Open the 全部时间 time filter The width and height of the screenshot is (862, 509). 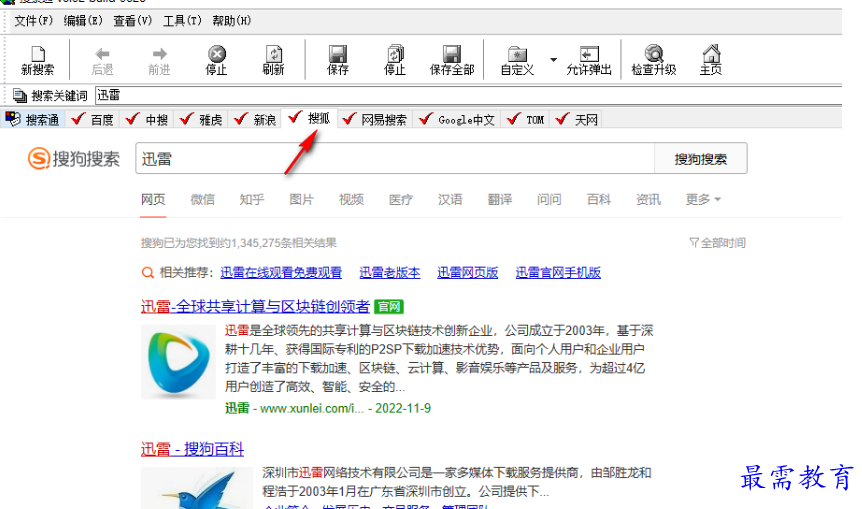718,243
